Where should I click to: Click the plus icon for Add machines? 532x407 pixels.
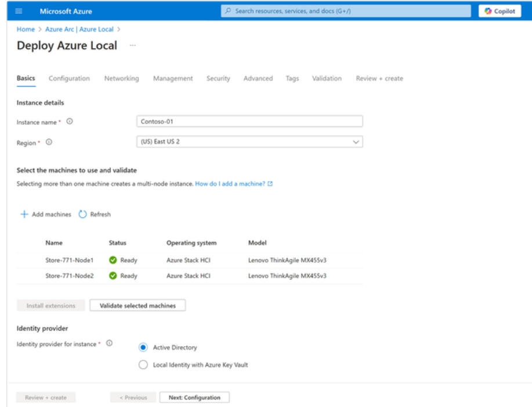point(24,215)
